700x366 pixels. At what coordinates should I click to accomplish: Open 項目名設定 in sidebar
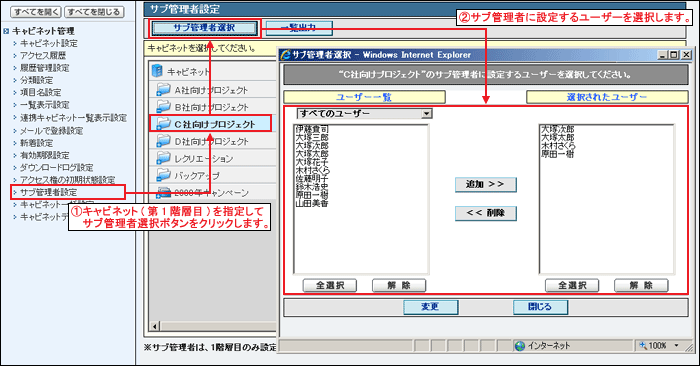click(x=41, y=92)
